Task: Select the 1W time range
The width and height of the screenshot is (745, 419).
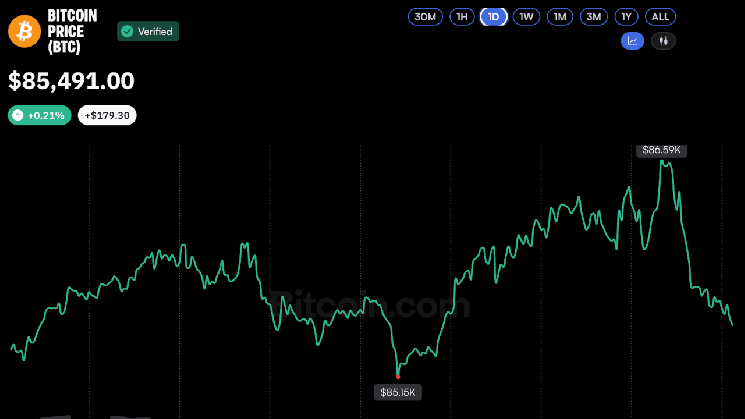Action: [x=526, y=17]
